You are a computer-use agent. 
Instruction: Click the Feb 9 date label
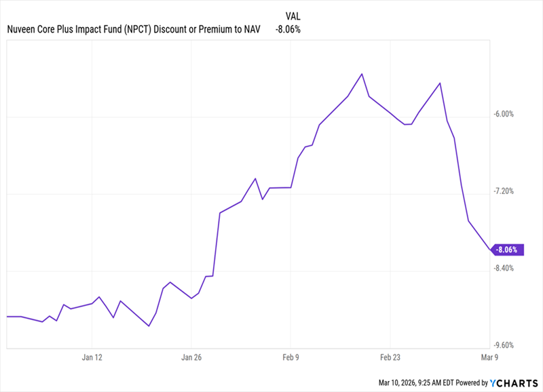click(x=291, y=357)
